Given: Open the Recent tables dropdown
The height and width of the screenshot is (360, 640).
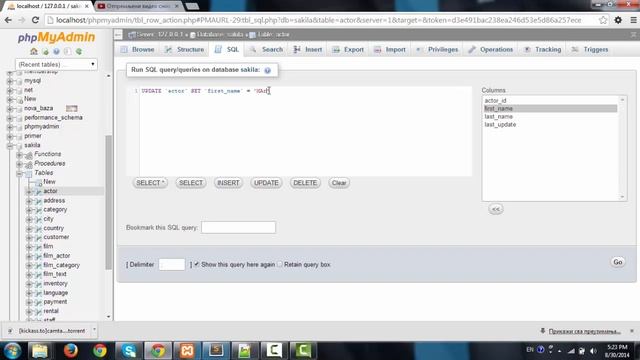Looking at the screenshot, I should point(56,64).
